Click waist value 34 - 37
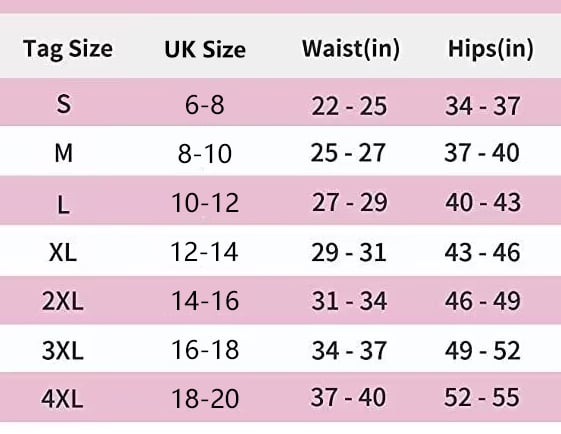The height and width of the screenshot is (434, 561). click(x=349, y=350)
